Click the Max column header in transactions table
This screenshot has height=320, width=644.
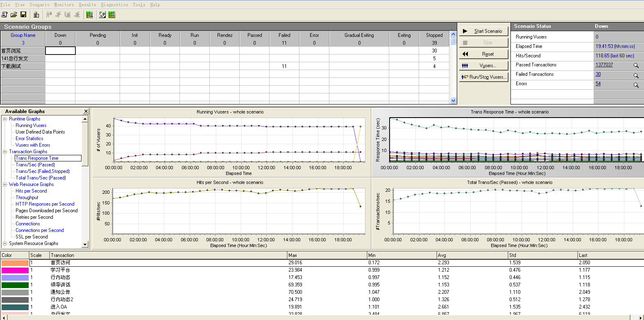327,255
